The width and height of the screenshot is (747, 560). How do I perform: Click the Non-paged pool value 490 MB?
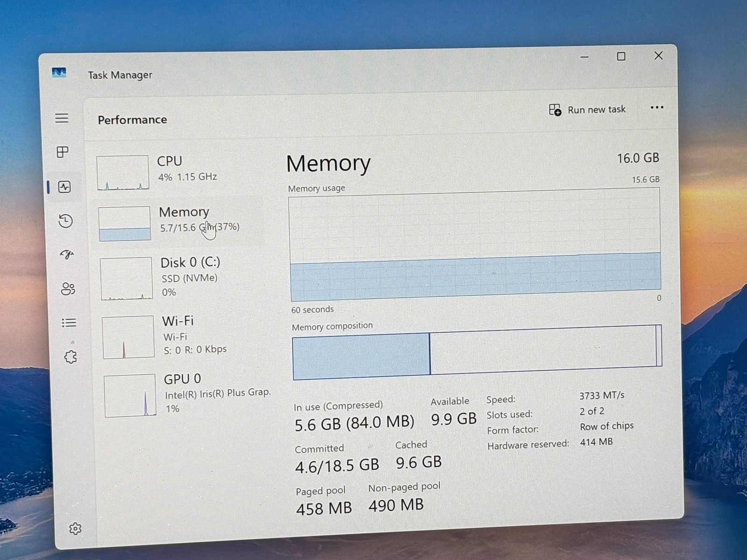[x=396, y=505]
